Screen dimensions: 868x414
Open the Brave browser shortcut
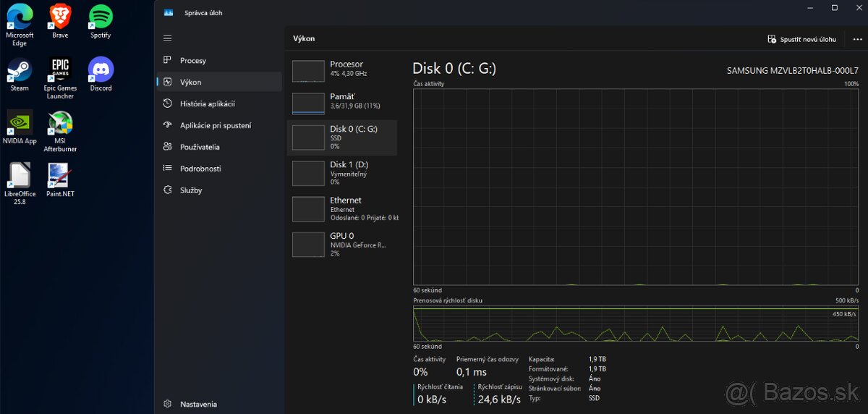60,21
